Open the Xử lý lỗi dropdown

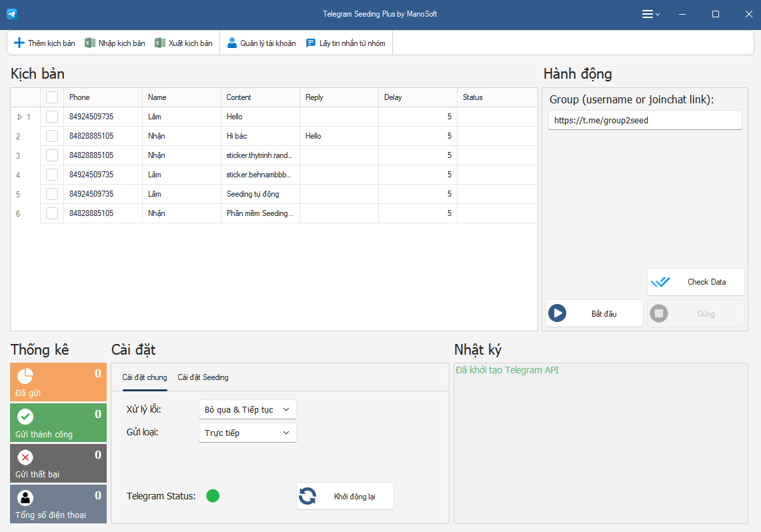pos(247,410)
